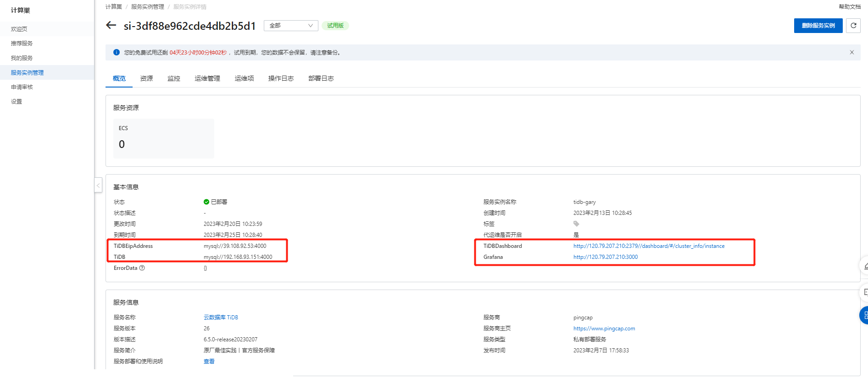This screenshot has height=378, width=868.
Task: Switch to the 概览 tab
Action: point(119,78)
